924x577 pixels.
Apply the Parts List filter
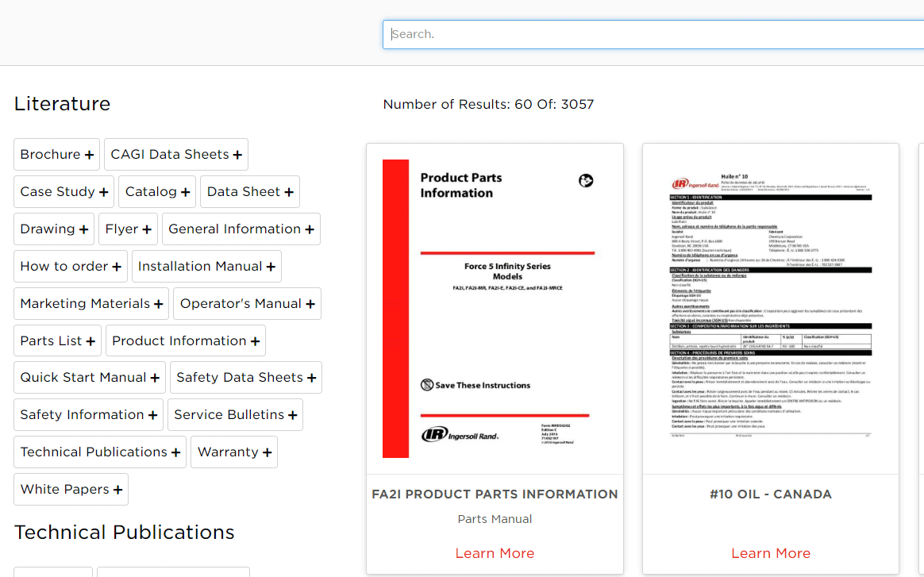[57, 340]
